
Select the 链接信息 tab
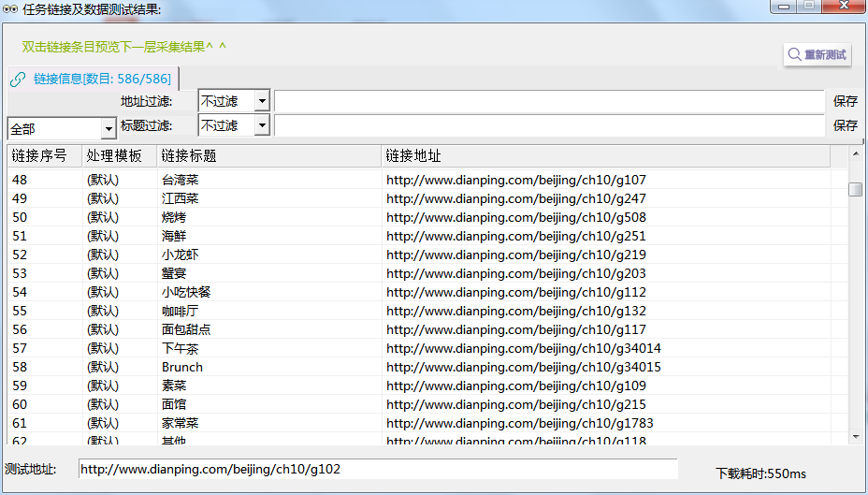coord(94,79)
